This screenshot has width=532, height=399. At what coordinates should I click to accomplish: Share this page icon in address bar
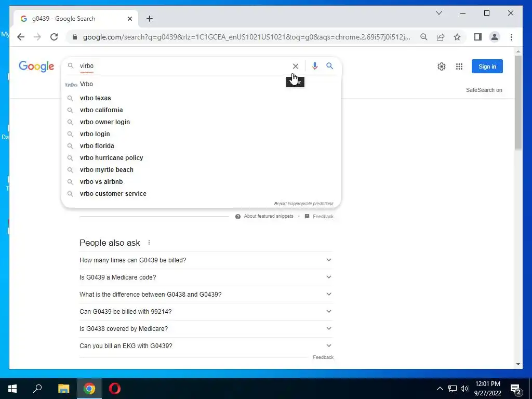pyautogui.click(x=441, y=37)
